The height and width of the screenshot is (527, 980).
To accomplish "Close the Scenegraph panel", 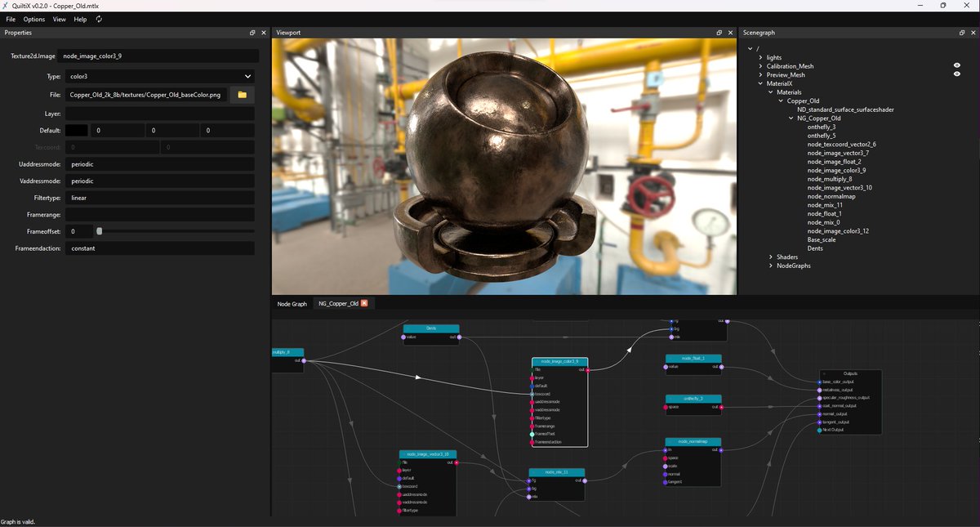I will click(973, 33).
